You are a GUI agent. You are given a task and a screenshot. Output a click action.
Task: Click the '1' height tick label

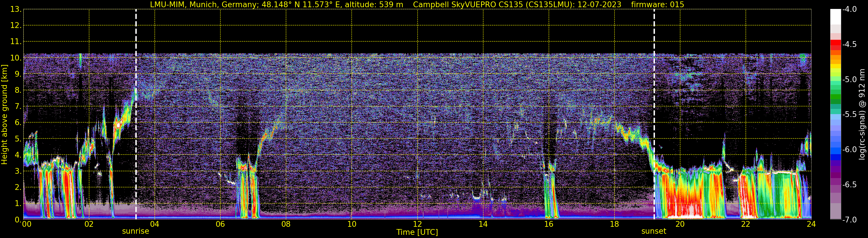18,204
